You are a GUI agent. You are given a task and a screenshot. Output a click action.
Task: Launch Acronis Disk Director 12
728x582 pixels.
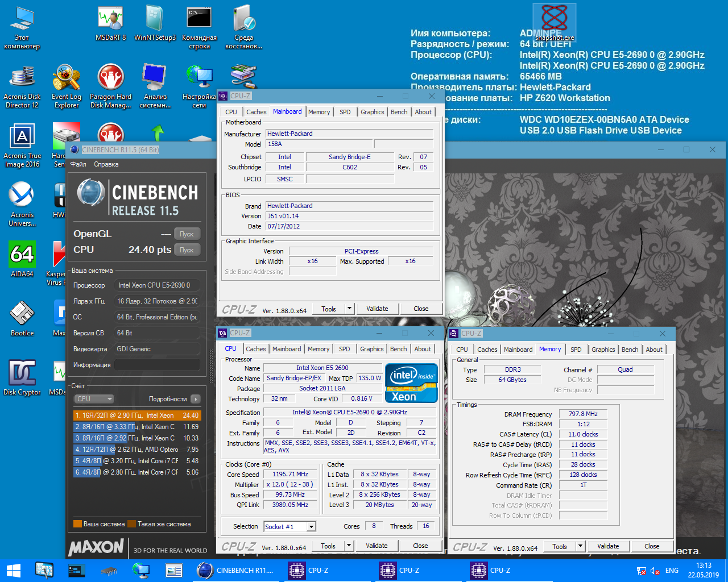tap(22, 86)
